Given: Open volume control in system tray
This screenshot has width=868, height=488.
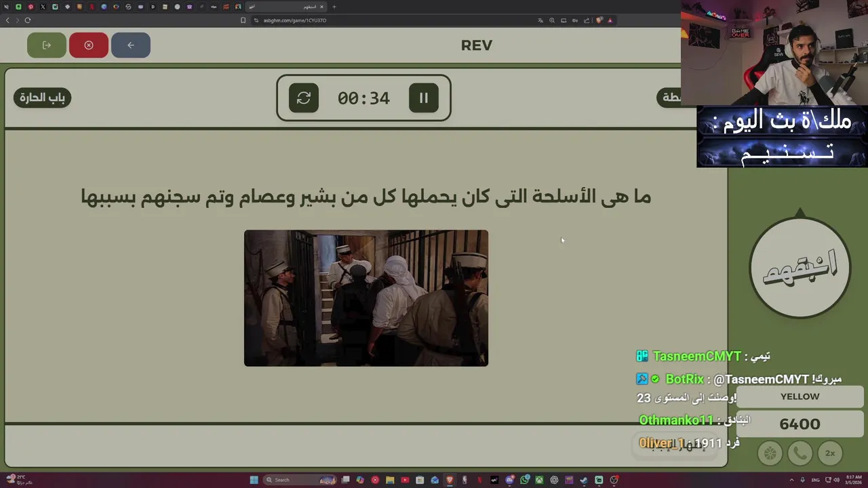Looking at the screenshot, I should [x=835, y=480].
